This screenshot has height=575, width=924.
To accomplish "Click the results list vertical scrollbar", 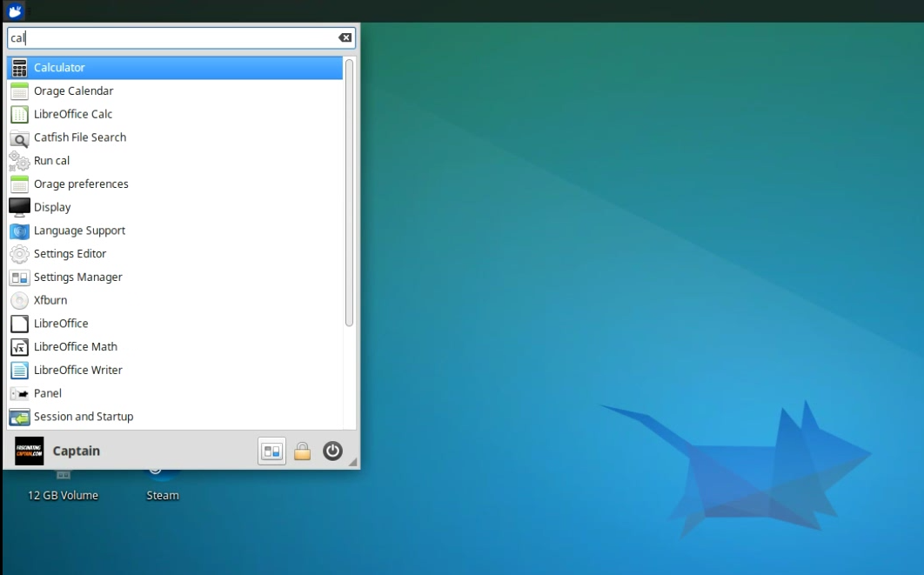I will (349, 191).
